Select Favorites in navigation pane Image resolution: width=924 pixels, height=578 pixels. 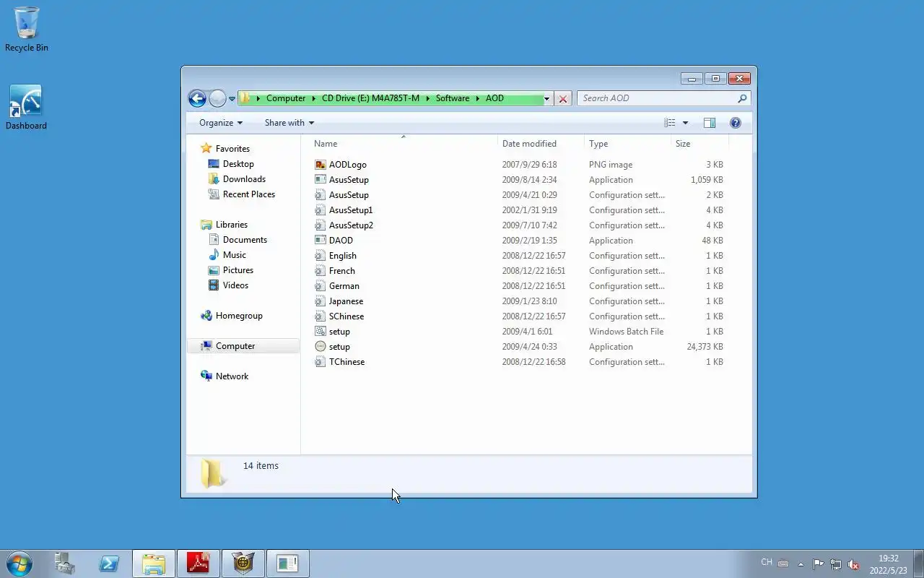(232, 149)
